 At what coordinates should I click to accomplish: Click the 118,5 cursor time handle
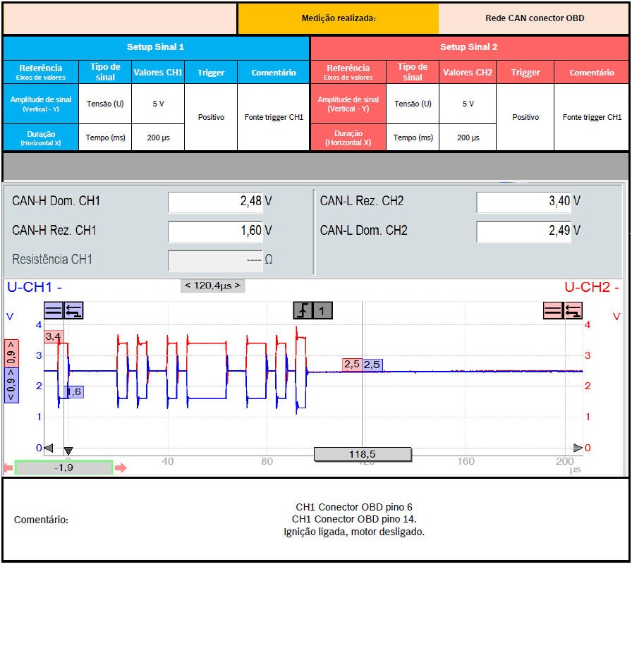[x=362, y=455]
